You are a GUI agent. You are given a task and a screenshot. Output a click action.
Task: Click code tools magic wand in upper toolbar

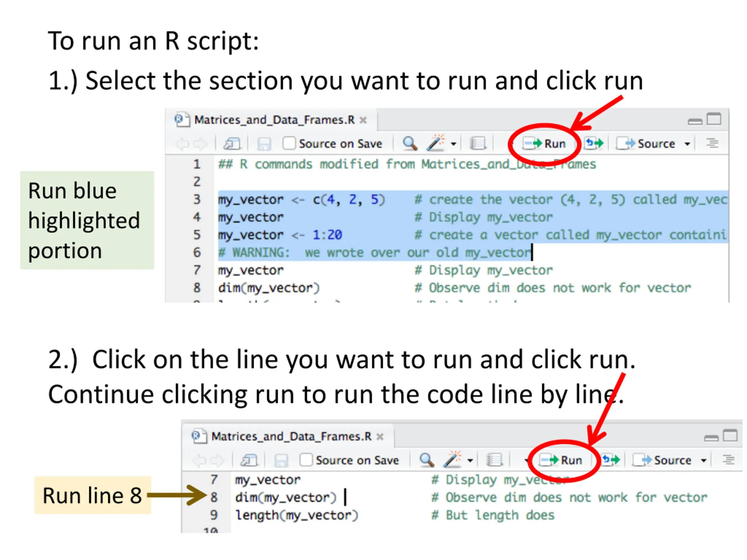tap(435, 143)
